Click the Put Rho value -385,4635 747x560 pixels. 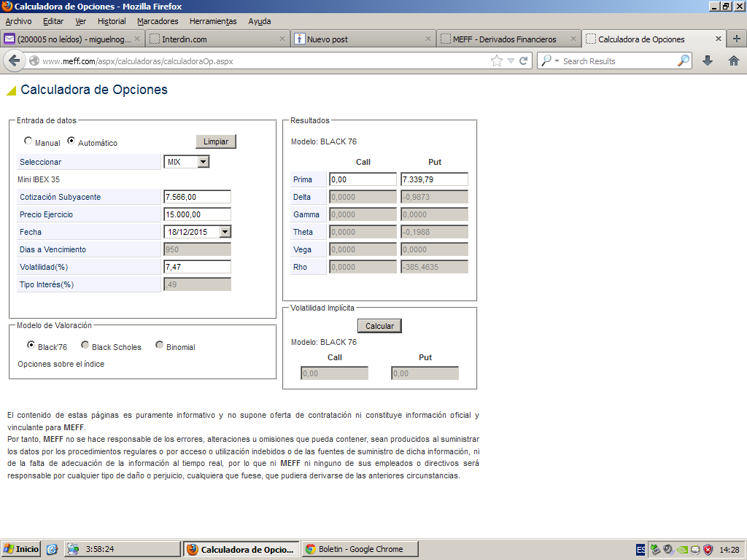coord(434,267)
